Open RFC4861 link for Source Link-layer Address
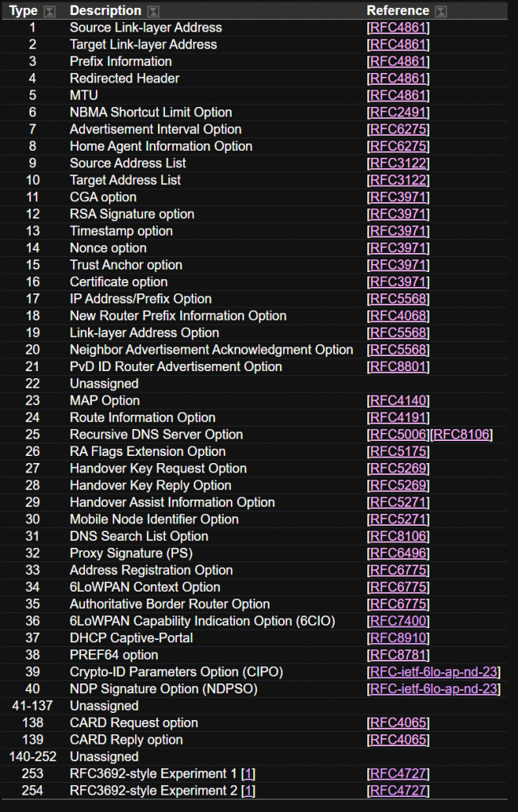Viewport: 518px width, 812px height. pyautogui.click(x=398, y=28)
